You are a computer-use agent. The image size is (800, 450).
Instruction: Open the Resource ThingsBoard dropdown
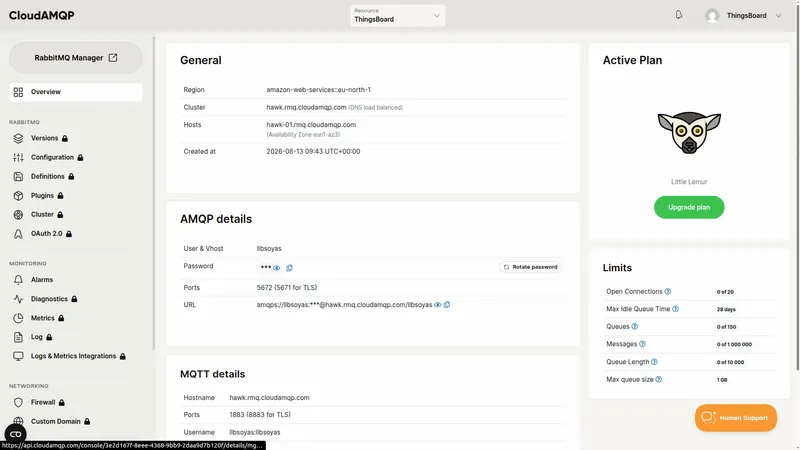point(397,15)
